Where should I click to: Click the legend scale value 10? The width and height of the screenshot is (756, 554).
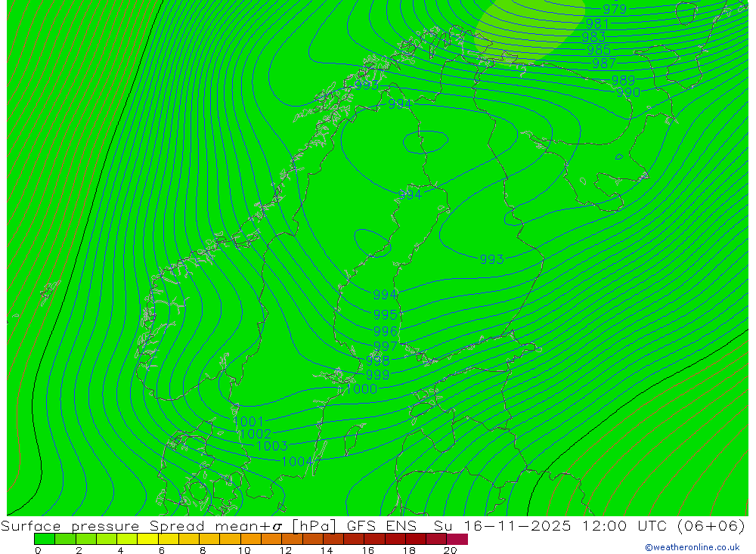244,550
